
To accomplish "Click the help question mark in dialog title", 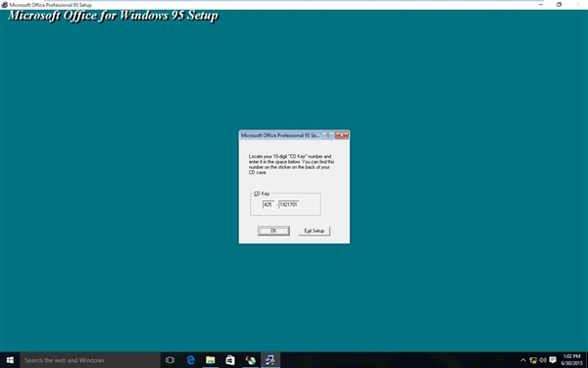I will (328, 135).
